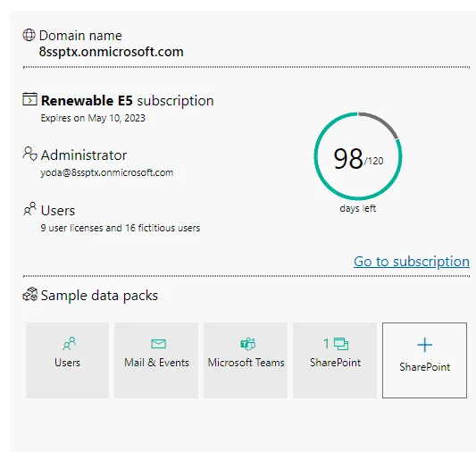
Task: Click the domain 8ssptx.onmicrosoft.com text
Action: 111,52
